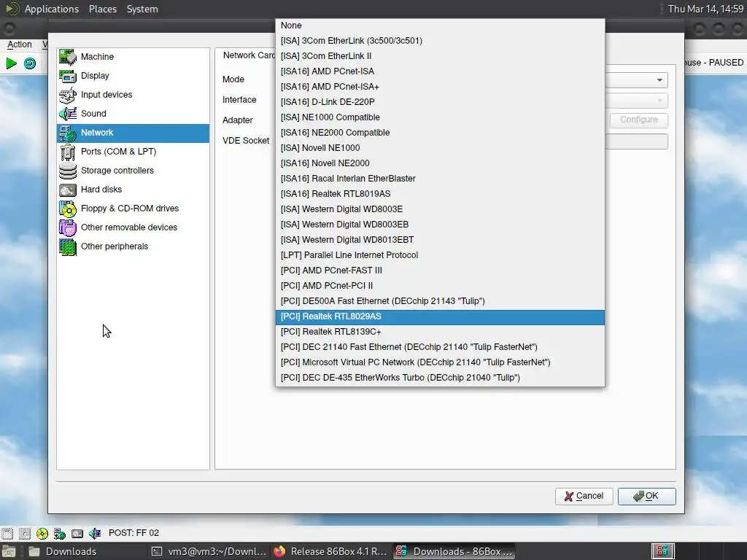Image resolution: width=747 pixels, height=560 pixels.
Task: Open Storage controllers settings
Action: click(x=133, y=171)
